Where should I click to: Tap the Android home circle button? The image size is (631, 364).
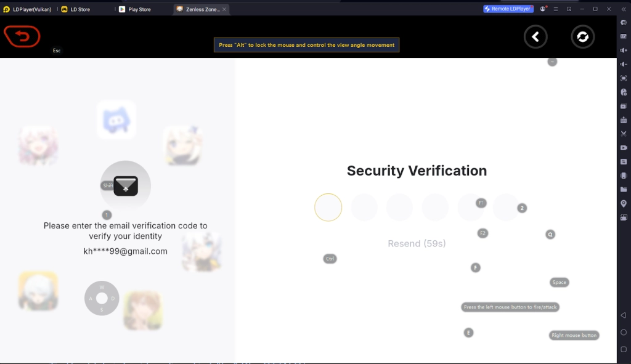(x=624, y=332)
